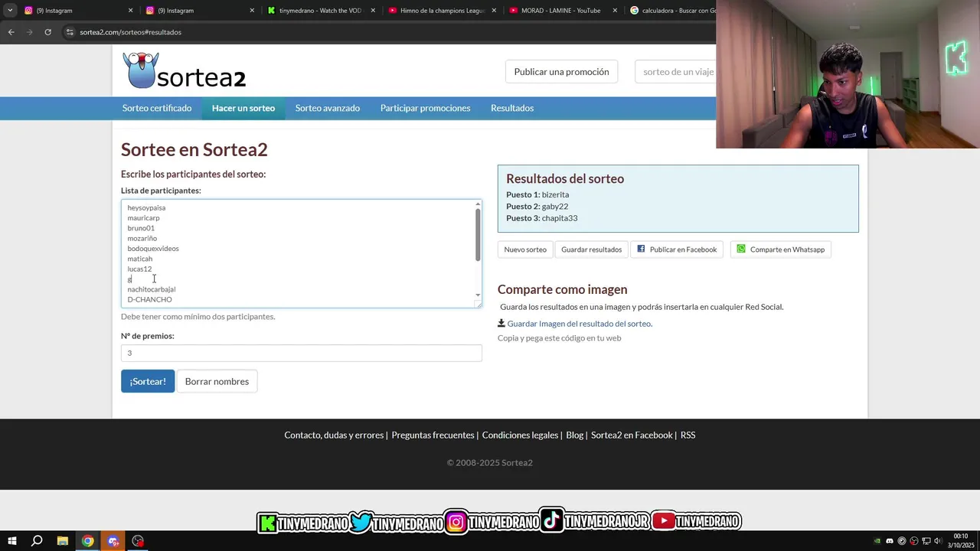Click the download icon beside Guardar Imagen
Image resolution: width=980 pixels, height=551 pixels.
click(x=501, y=323)
